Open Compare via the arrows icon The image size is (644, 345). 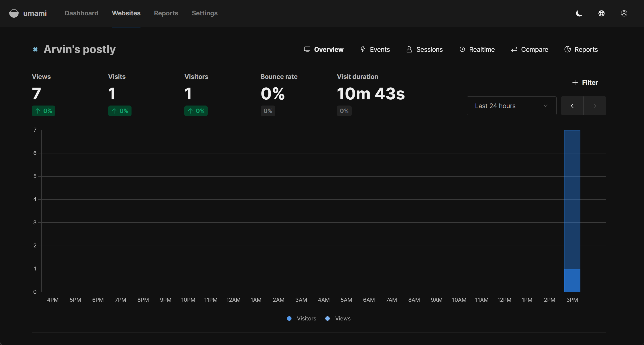514,49
